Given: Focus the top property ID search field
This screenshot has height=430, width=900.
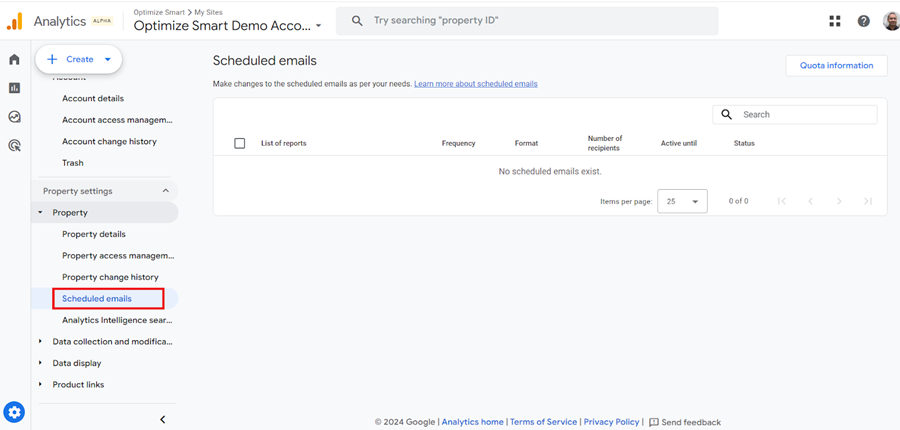Looking at the screenshot, I should (x=527, y=21).
